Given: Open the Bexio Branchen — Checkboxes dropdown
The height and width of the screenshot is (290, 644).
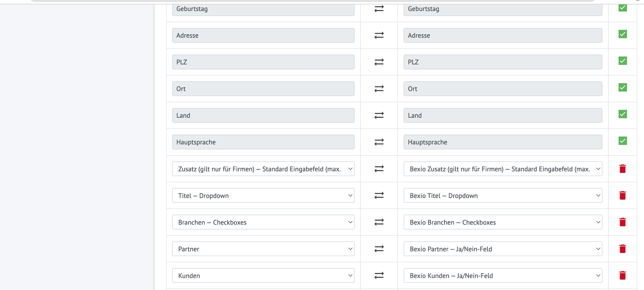Looking at the screenshot, I should (x=502, y=222).
